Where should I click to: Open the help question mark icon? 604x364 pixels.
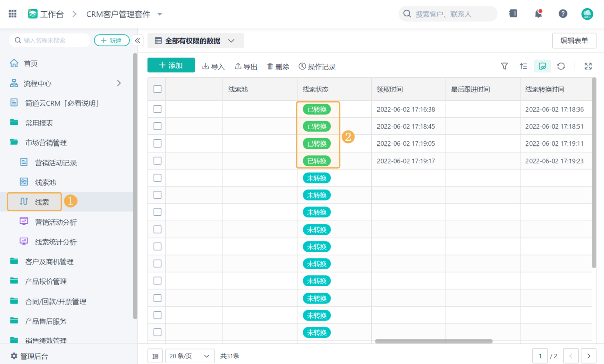(563, 14)
